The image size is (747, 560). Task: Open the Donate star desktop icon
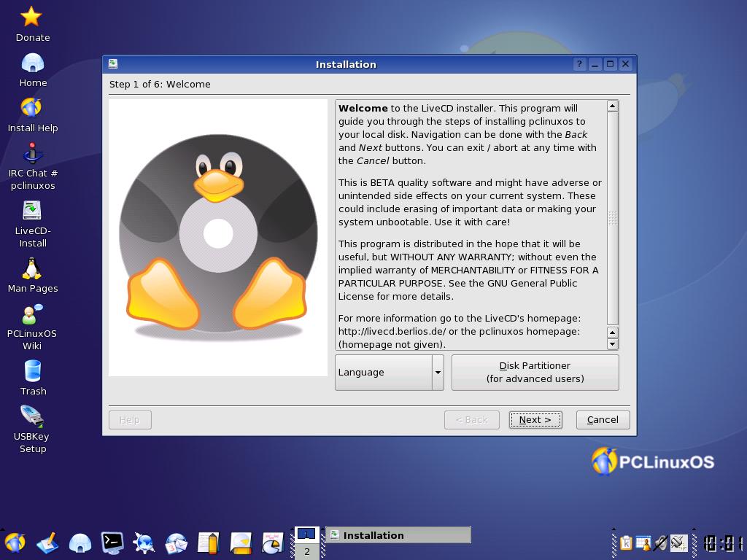(31, 17)
